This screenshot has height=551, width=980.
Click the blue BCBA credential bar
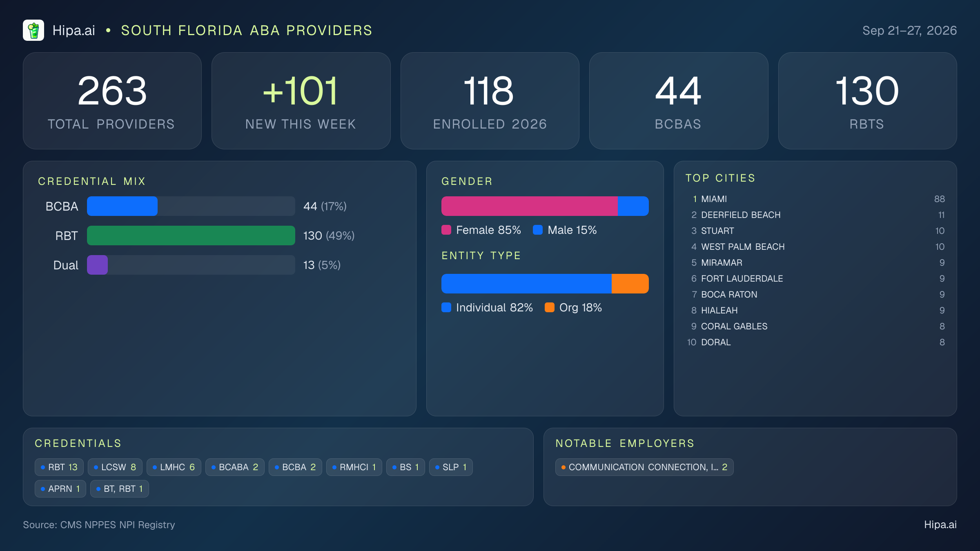click(122, 206)
